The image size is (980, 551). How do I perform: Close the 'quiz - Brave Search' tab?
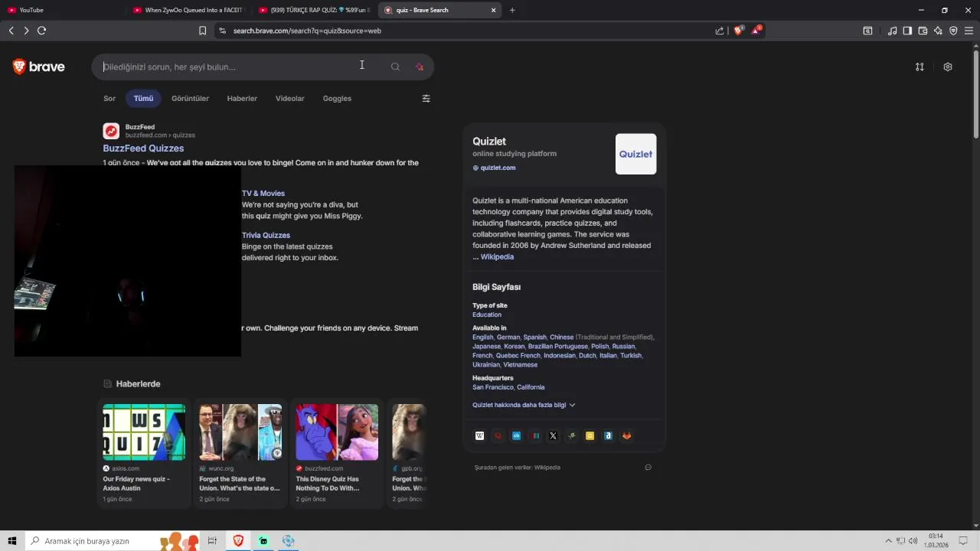[x=494, y=10]
